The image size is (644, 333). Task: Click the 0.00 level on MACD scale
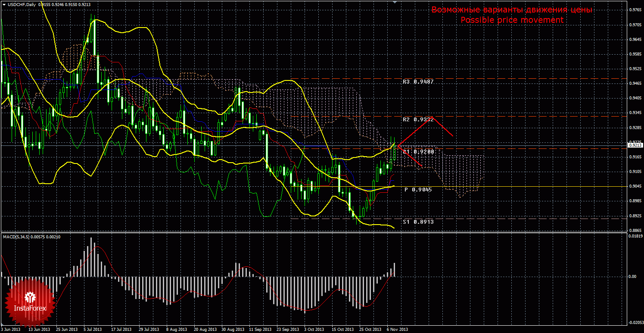[x=632, y=276]
